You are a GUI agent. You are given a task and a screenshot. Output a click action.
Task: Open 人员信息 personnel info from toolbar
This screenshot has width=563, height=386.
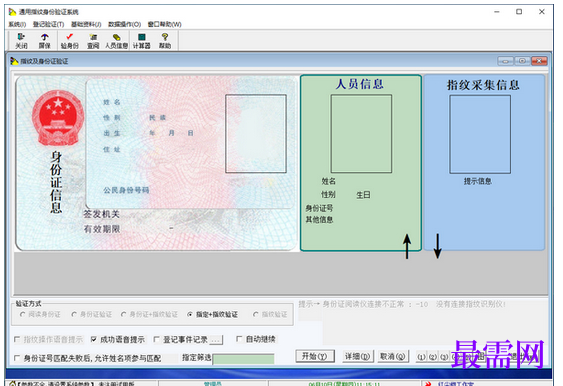[x=116, y=41]
